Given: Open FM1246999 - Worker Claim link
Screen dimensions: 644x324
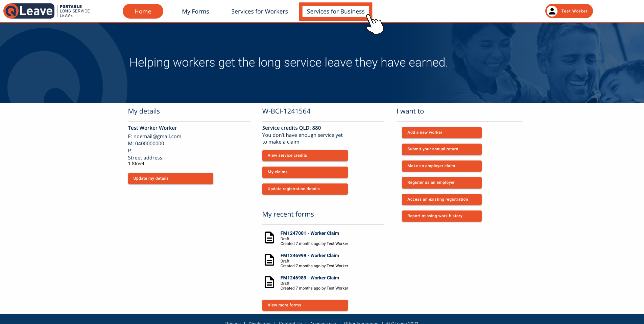Looking at the screenshot, I should [310, 255].
